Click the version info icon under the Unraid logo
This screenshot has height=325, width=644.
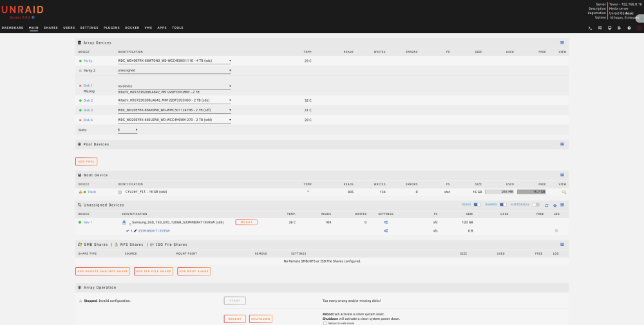click(x=33, y=17)
